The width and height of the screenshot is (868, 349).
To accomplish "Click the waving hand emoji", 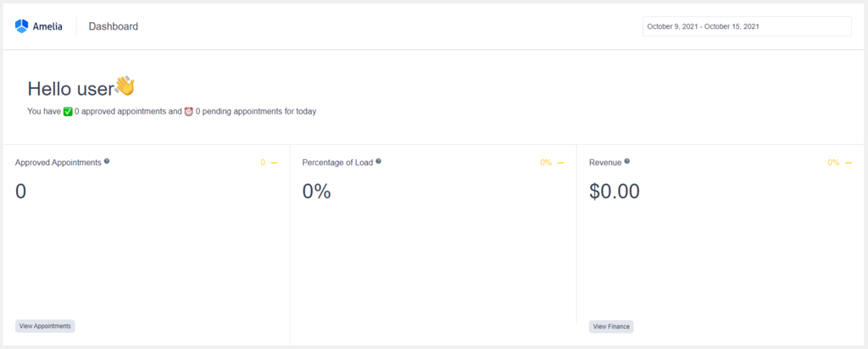I will tap(125, 86).
